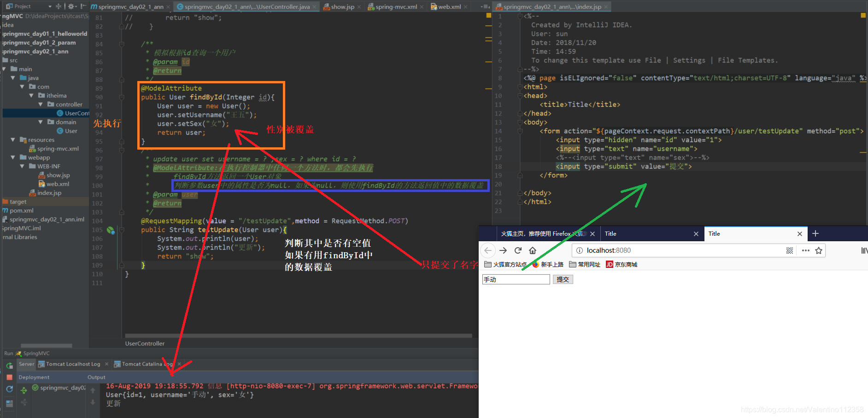Select User class in domain package
The image size is (868, 418).
pyautogui.click(x=67, y=131)
